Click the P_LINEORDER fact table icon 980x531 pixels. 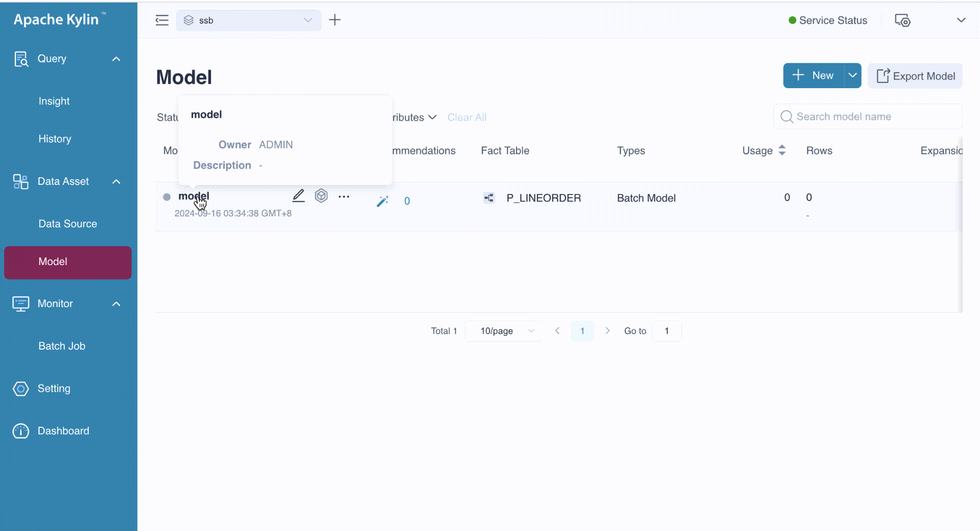point(488,198)
